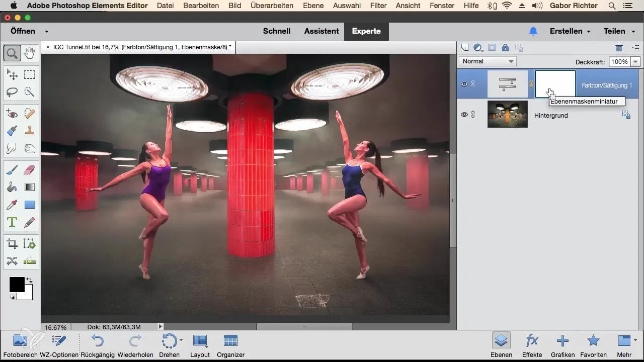
Task: Open the notifications bell
Action: click(533, 31)
